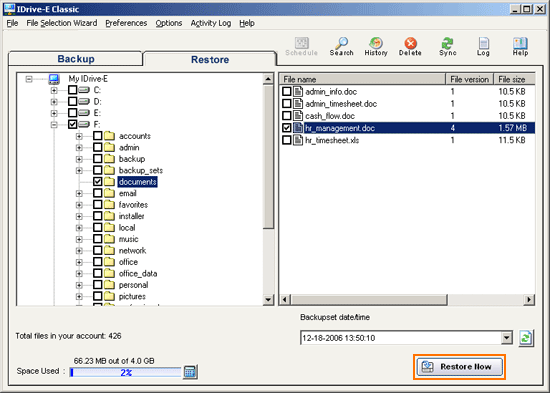The image size is (550, 393).
Task: Uncheck the F: drive checkbox
Action: (73, 124)
